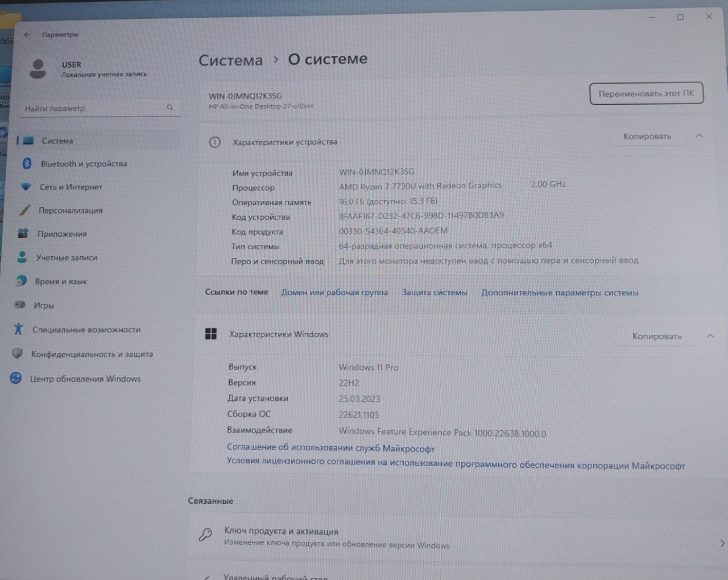728x580 pixels.
Task: Collapse Характеристики устройства section chevron
Action: 699,136
